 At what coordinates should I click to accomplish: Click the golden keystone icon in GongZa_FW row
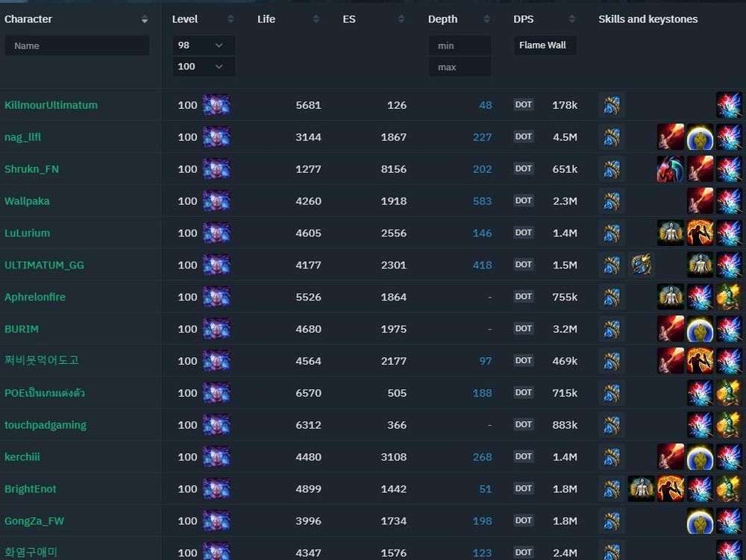point(700,520)
